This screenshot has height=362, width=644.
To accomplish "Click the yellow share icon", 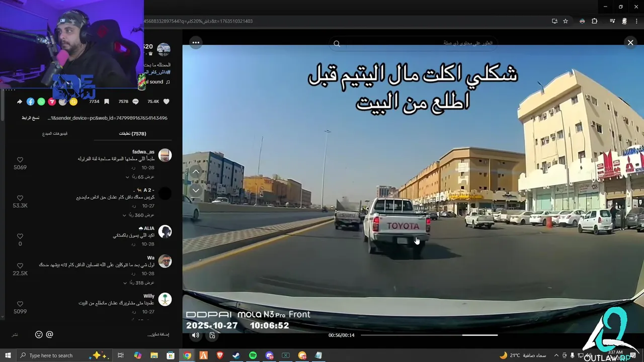I will click(x=73, y=102).
